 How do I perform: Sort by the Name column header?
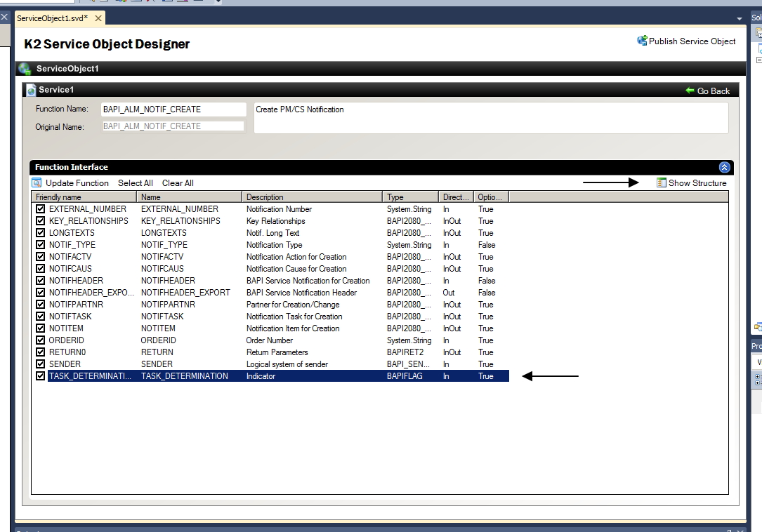pos(190,197)
